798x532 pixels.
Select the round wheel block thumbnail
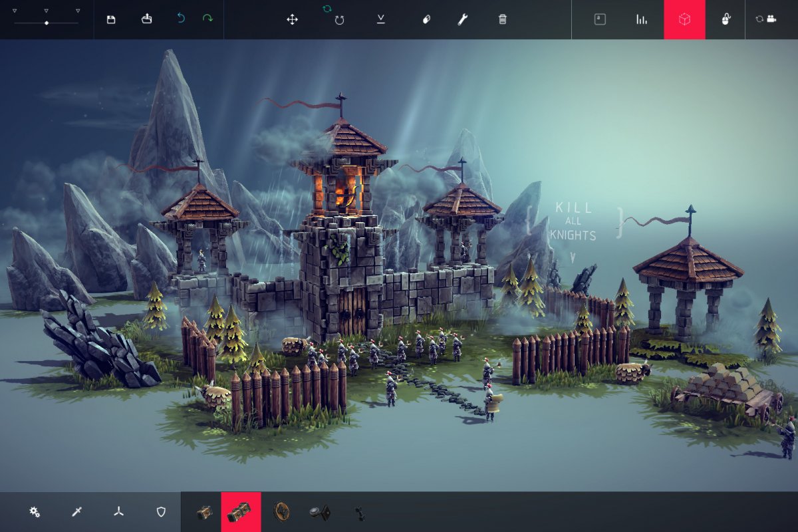(282, 511)
